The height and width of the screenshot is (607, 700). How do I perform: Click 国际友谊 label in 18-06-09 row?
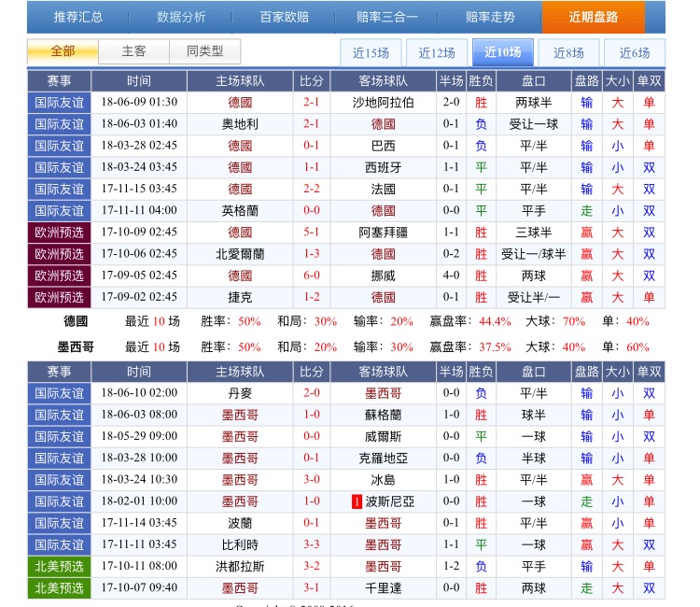[60, 103]
